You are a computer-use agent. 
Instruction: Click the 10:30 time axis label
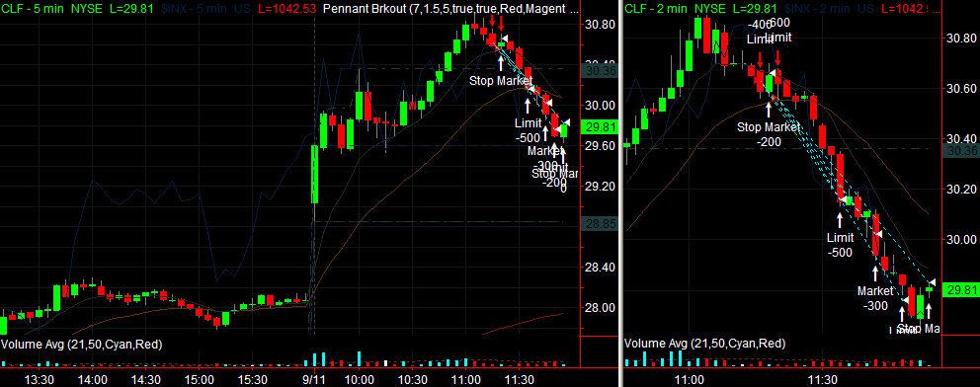pyautogui.click(x=413, y=379)
